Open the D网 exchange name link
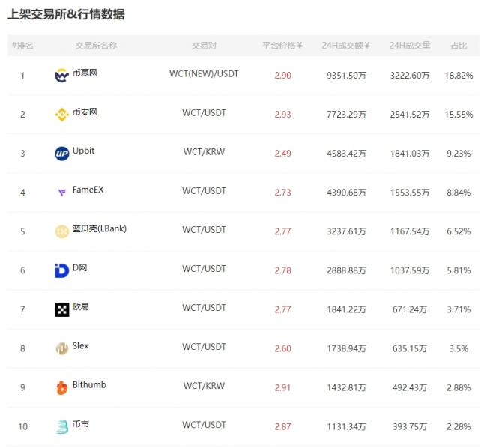This screenshot has width=487, height=448. [80, 267]
